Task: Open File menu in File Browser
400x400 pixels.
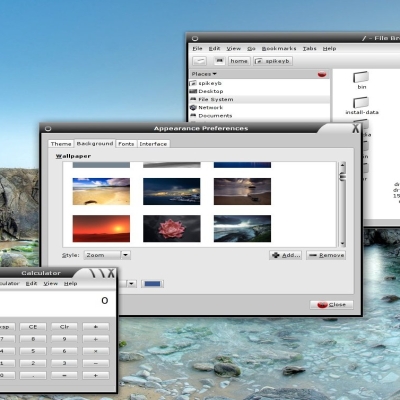Action: [197, 48]
